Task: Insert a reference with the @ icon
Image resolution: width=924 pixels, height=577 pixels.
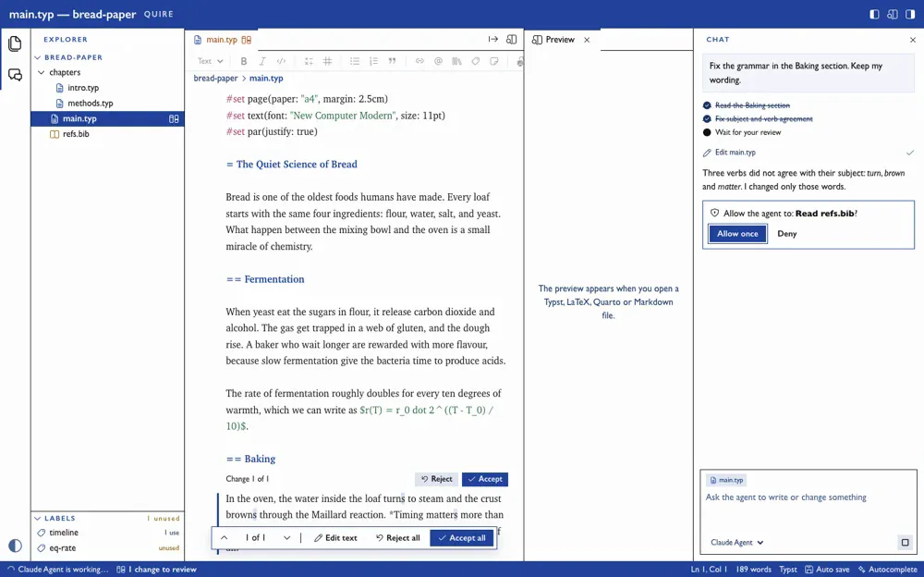Action: pos(438,61)
